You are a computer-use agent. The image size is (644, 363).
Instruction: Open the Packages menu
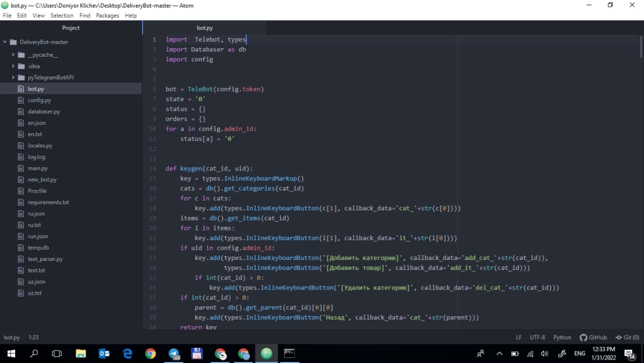pyautogui.click(x=107, y=15)
